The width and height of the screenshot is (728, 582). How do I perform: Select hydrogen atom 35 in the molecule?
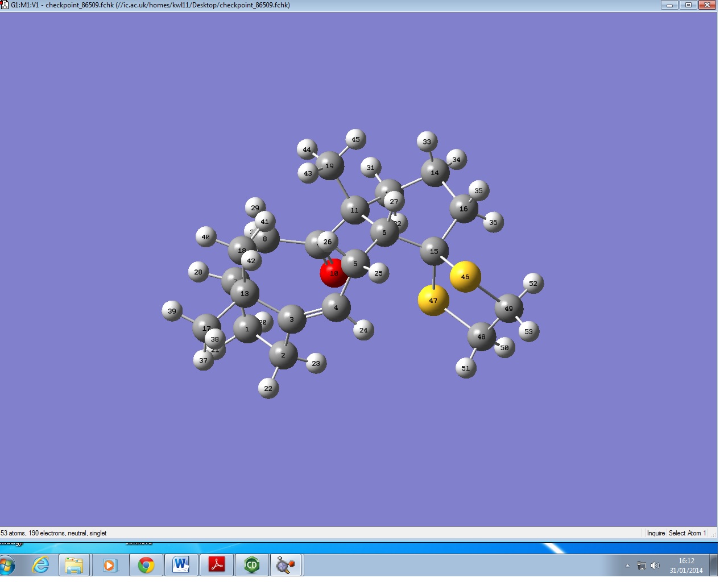pos(479,191)
